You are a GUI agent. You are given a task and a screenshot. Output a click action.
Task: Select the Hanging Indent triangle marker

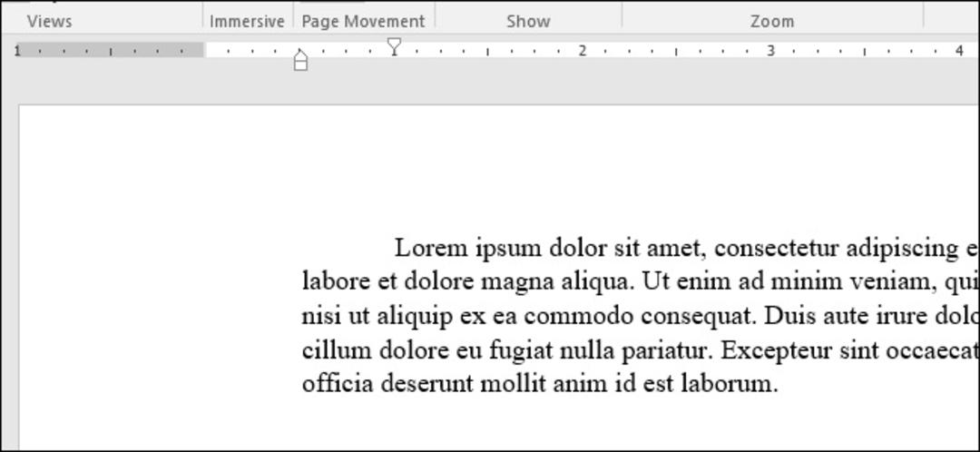(300, 53)
